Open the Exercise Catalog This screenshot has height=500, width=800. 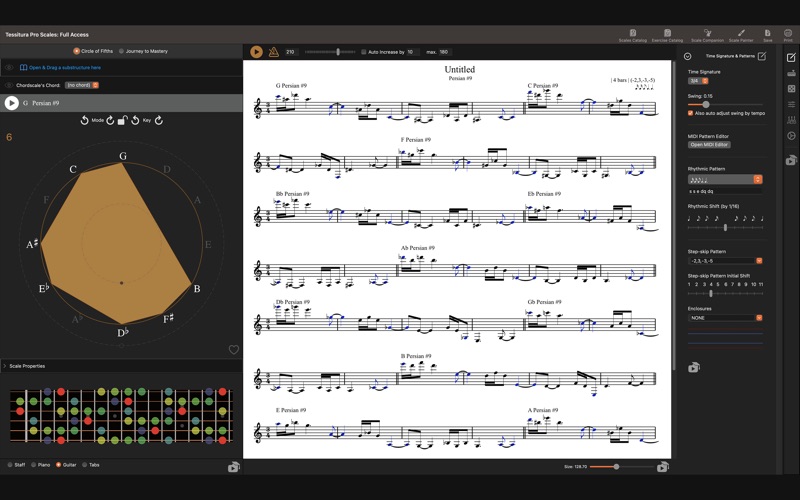pos(667,35)
